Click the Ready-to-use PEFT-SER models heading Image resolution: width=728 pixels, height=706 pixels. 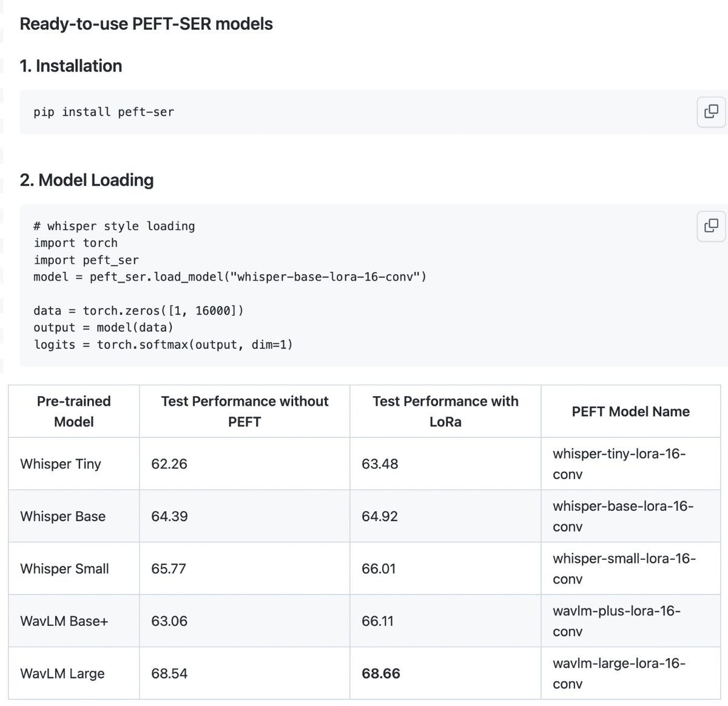click(x=146, y=24)
